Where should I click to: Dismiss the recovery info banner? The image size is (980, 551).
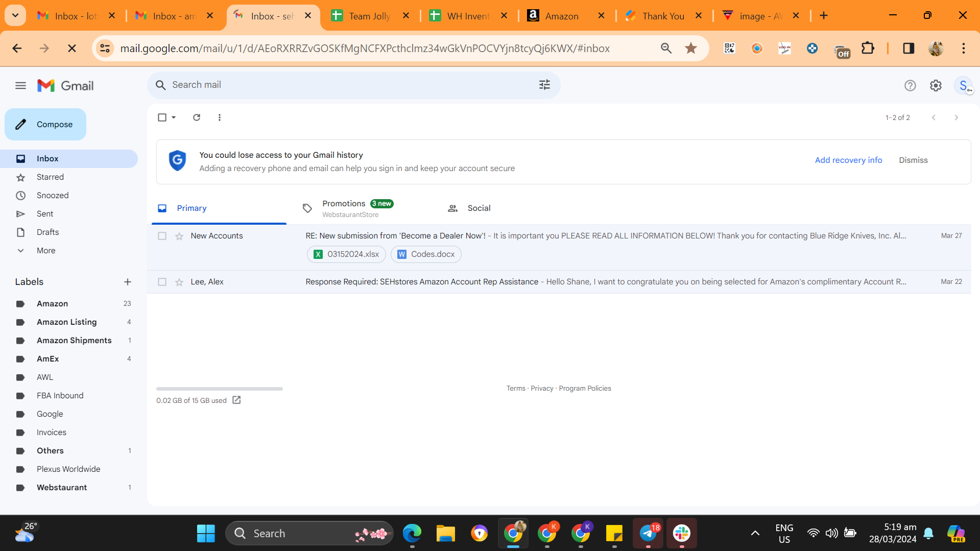[913, 160]
